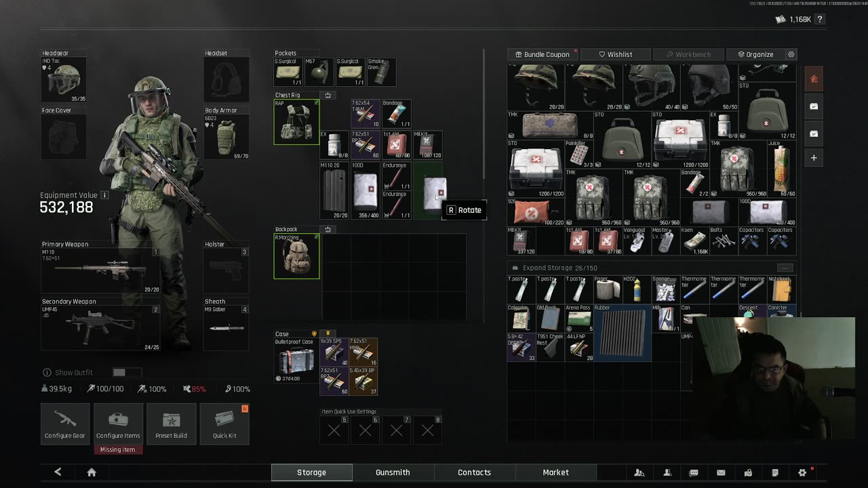Select the Rubber sheet item
Viewport: 868px width, 488px height.
(623, 332)
